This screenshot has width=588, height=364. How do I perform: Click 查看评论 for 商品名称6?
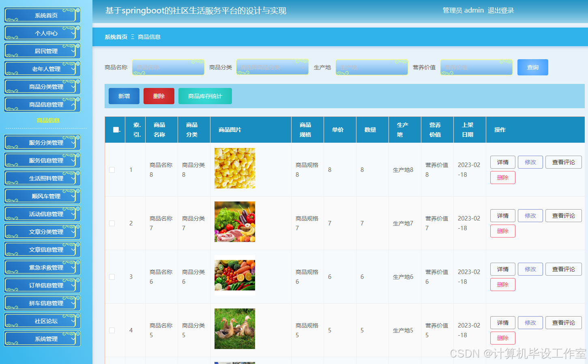564,269
